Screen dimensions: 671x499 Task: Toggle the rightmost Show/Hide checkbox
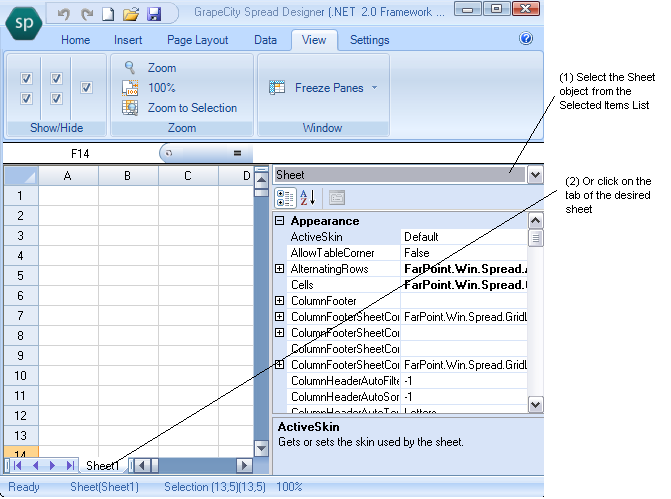pos(86,88)
